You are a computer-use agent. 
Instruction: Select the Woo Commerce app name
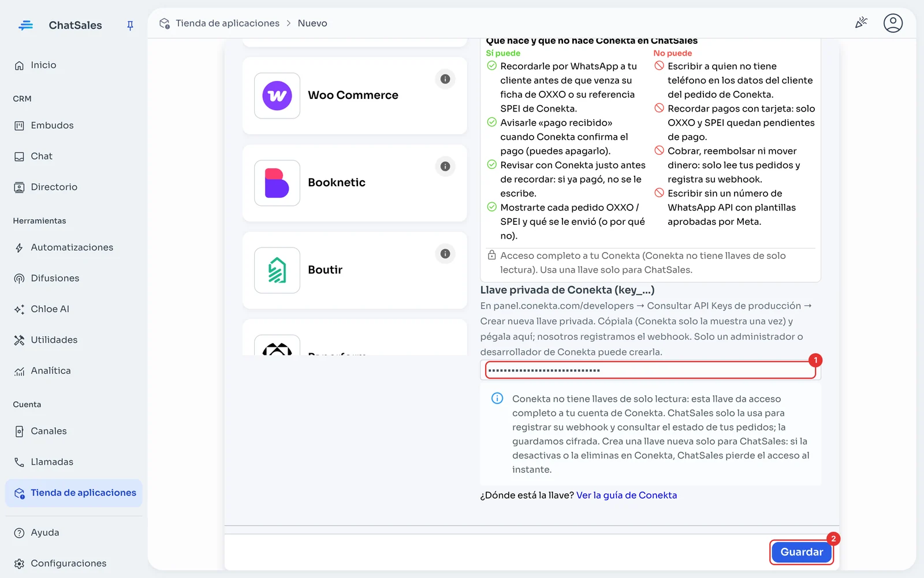(x=353, y=95)
